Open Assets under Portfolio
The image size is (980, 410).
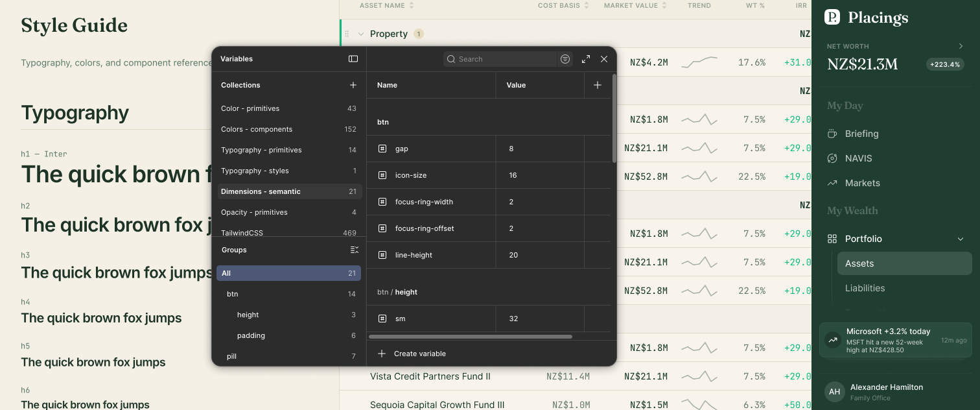[905, 263]
